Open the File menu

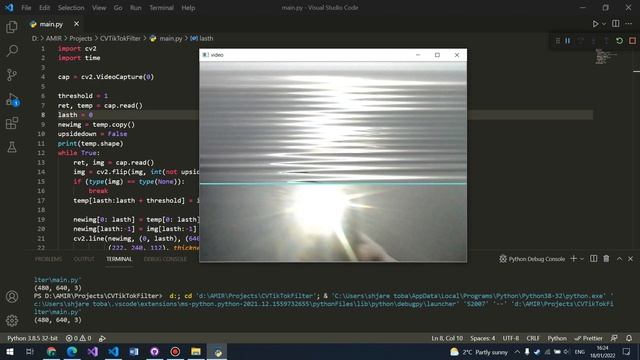[26, 8]
